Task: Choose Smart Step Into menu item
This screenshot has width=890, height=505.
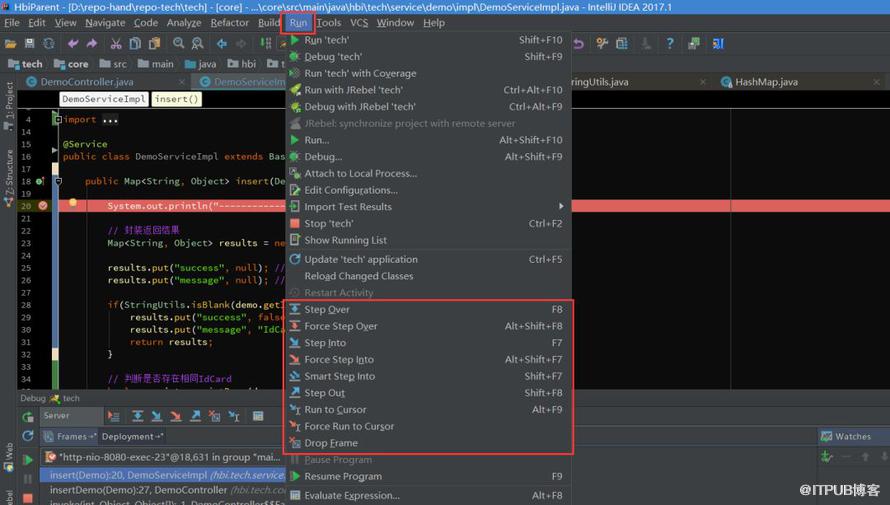Action: pos(429,376)
